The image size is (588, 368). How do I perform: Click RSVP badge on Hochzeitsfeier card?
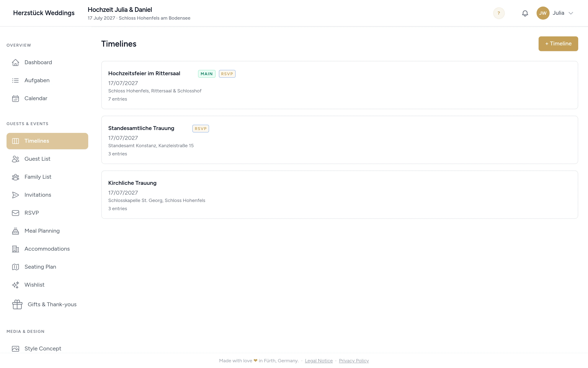click(227, 74)
